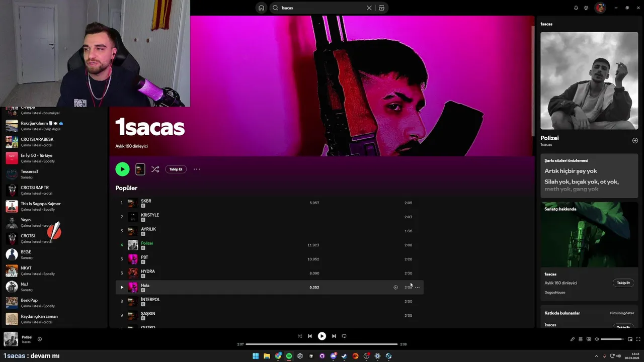This screenshot has height=362, width=644.
Task: Open the Connect to a device icon
Action: pos(589,339)
